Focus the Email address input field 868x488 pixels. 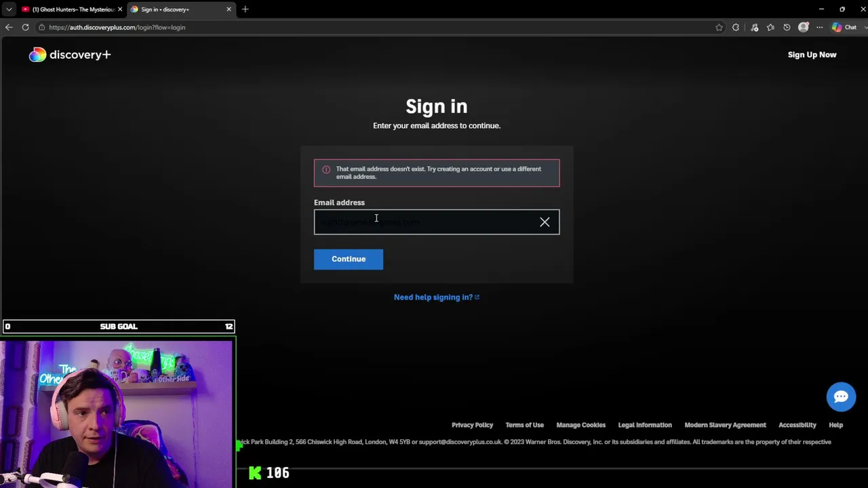click(437, 222)
